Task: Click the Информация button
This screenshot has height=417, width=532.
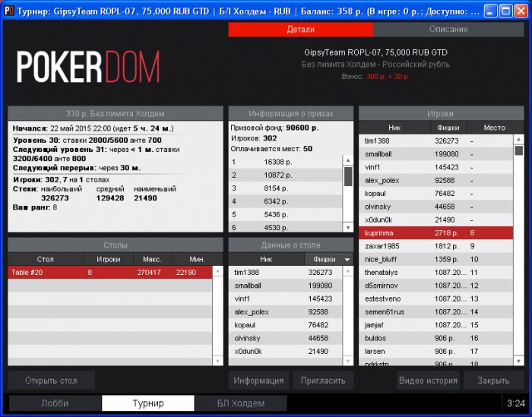Action: (258, 381)
